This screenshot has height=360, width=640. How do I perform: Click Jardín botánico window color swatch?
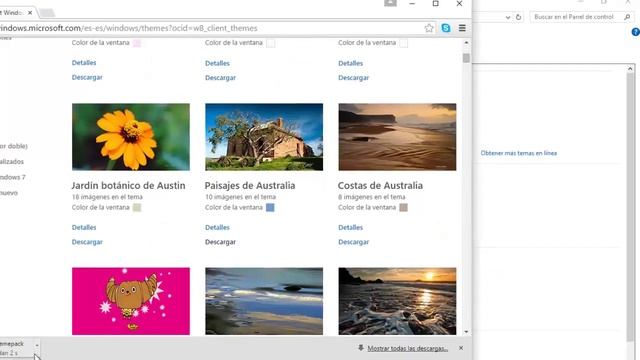(x=137, y=207)
